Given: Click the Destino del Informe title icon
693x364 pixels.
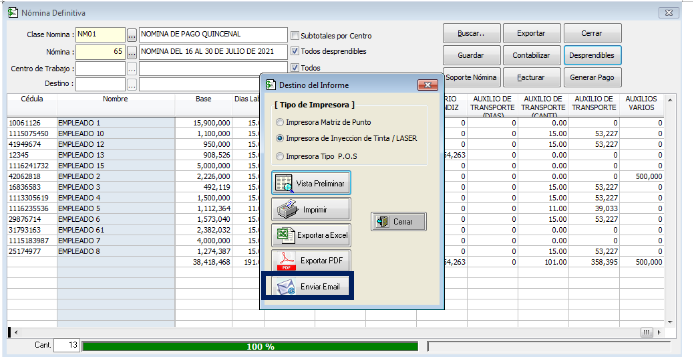Looking at the screenshot, I should 270,85.
